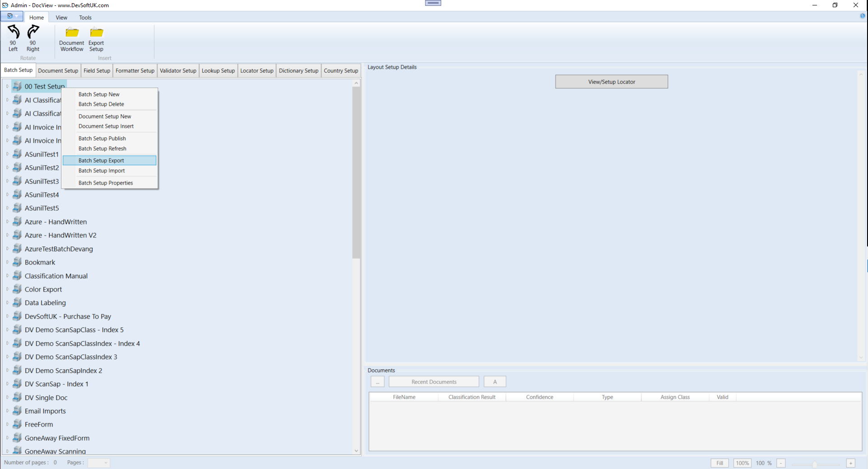Click the Fill zoom button
The width and height of the screenshot is (868, 469).
pos(720,463)
